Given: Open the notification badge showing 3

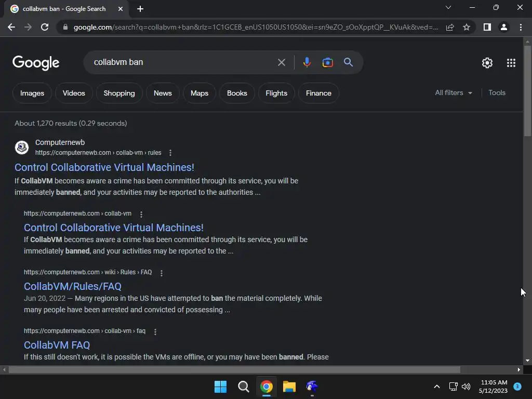Looking at the screenshot, I should tap(517, 387).
